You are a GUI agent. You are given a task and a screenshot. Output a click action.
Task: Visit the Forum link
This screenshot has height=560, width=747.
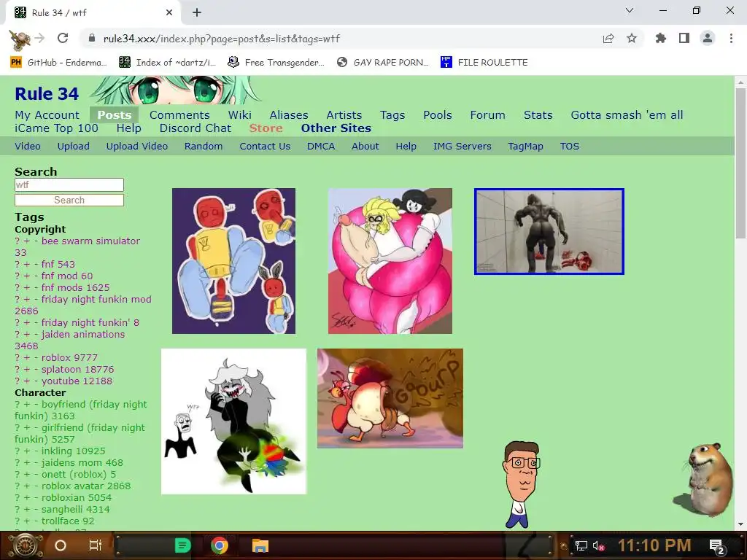(x=487, y=114)
